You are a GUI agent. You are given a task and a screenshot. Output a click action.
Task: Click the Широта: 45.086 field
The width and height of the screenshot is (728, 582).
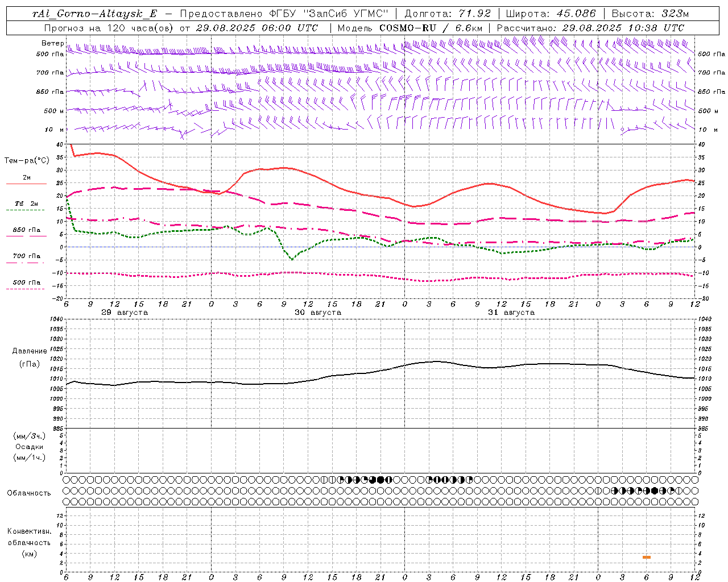(x=551, y=14)
